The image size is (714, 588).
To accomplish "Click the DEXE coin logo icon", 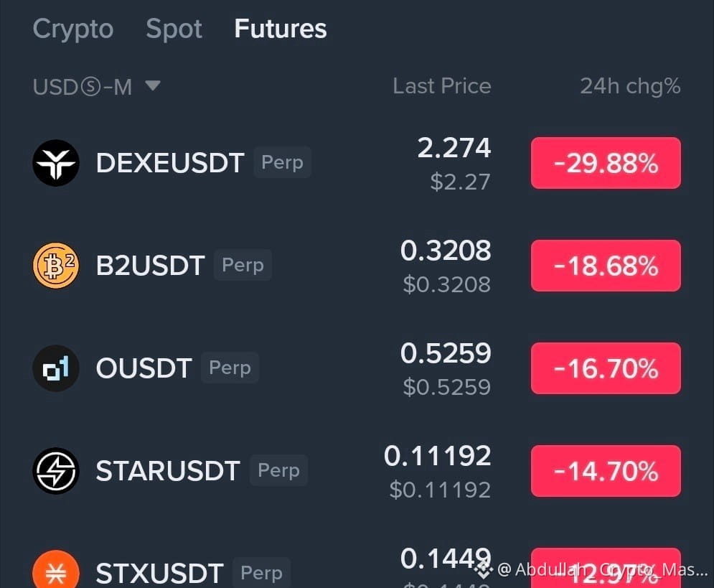I will pyautogui.click(x=56, y=163).
